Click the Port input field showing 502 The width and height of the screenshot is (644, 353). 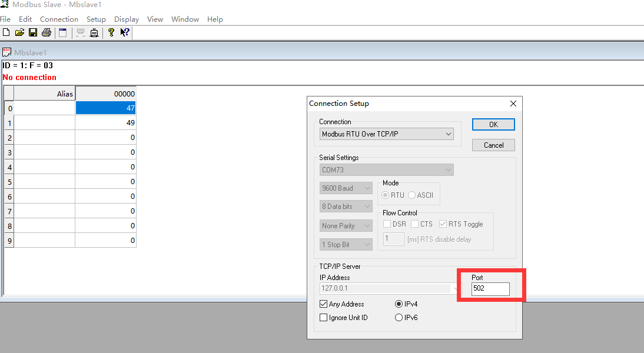click(x=490, y=289)
